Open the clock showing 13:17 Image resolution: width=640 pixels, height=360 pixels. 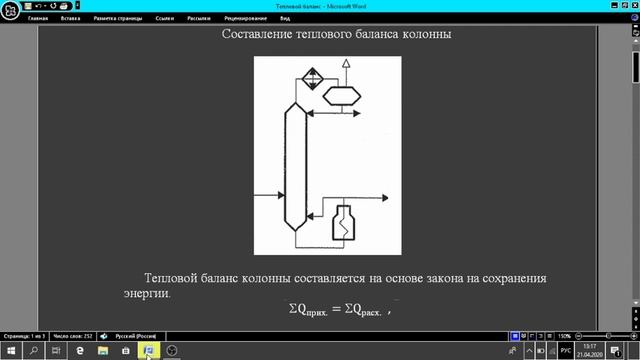[x=590, y=351]
